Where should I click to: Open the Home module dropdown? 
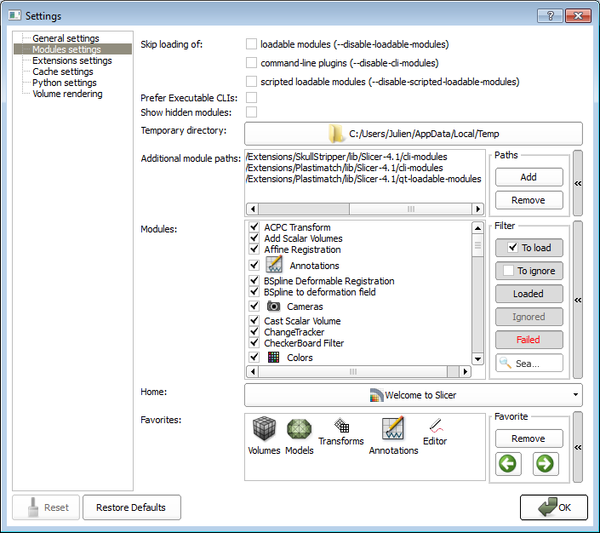pyautogui.click(x=413, y=395)
